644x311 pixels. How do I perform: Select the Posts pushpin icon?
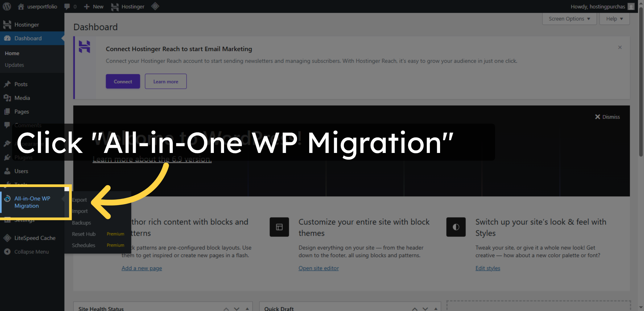click(x=7, y=84)
